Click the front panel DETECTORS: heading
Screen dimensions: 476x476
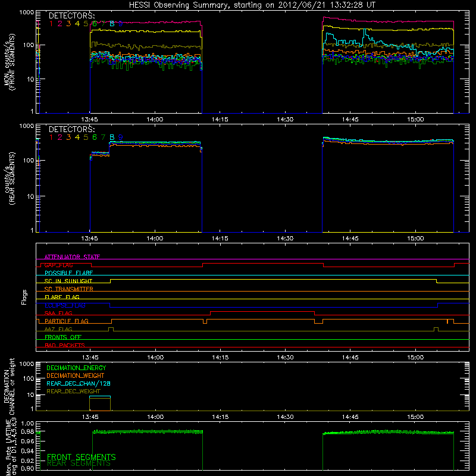[71, 15]
